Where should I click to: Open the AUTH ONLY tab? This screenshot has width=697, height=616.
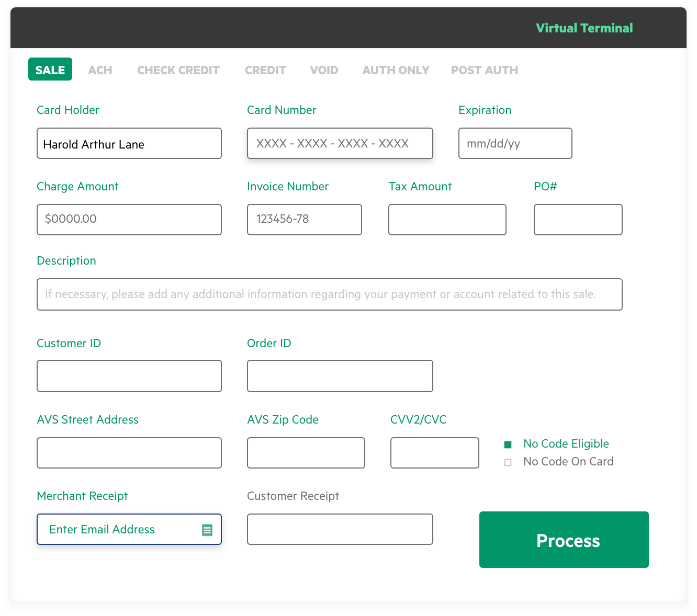(395, 70)
